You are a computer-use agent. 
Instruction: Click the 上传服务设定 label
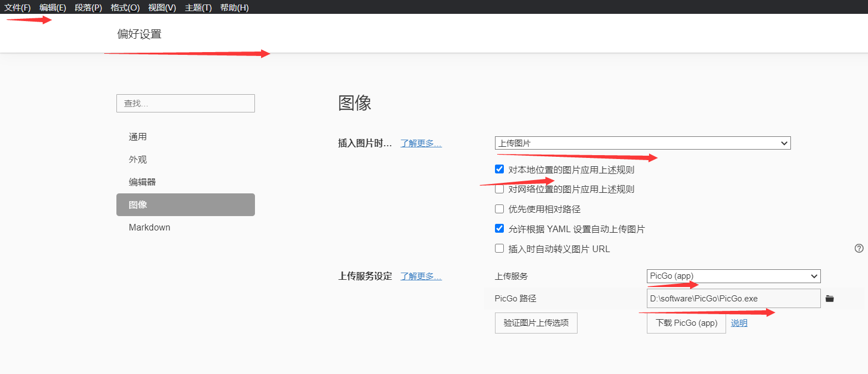[x=365, y=276]
